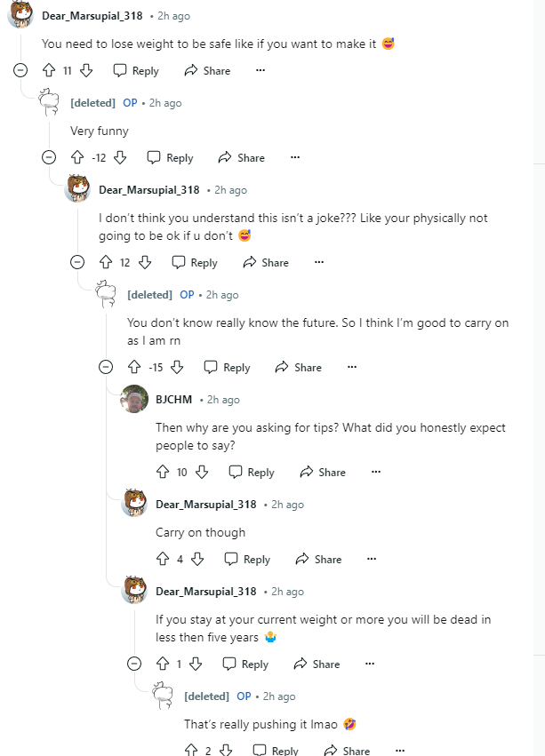The width and height of the screenshot is (545, 756).
Task: Collapse the 'dead in less then five years' thread
Action: coord(134,664)
